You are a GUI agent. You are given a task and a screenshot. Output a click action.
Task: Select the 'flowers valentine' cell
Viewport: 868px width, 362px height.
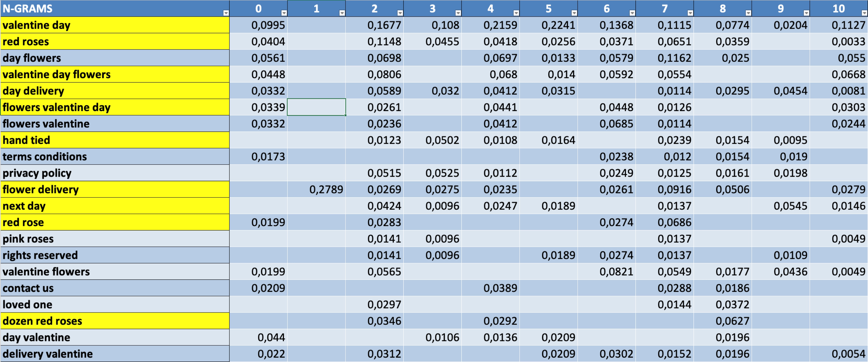coord(115,124)
